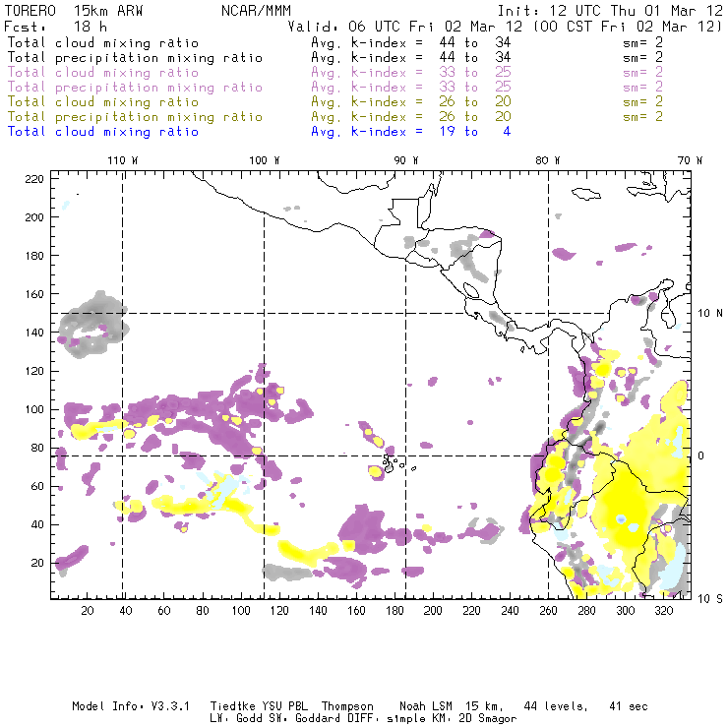Select the "200" tick on the vertical axis

point(34,217)
